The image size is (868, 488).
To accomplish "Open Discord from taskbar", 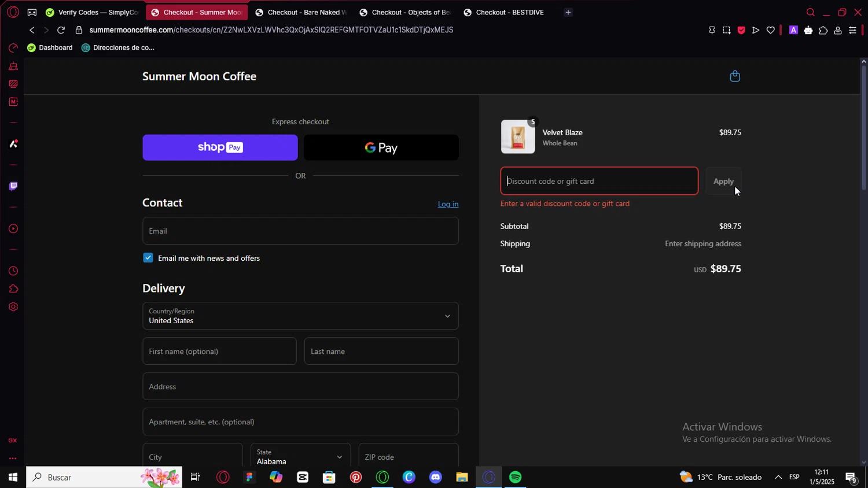I will (x=435, y=477).
